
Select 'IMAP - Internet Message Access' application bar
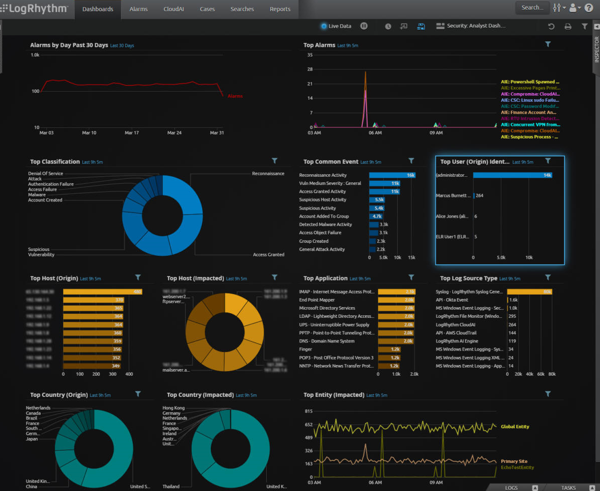tap(396, 292)
